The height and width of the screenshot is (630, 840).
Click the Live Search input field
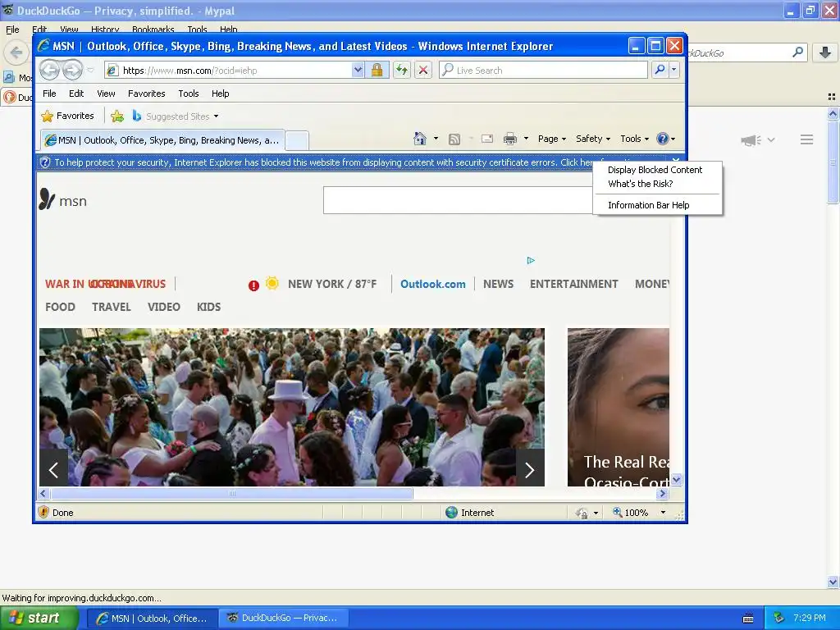[x=543, y=70]
